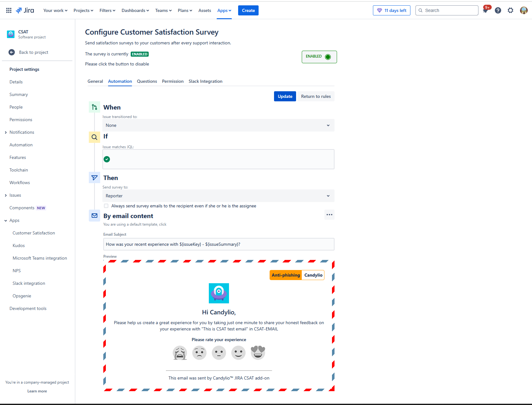The width and height of the screenshot is (532, 405).
Task: Open the Jira app switcher grid
Action: (x=9, y=10)
